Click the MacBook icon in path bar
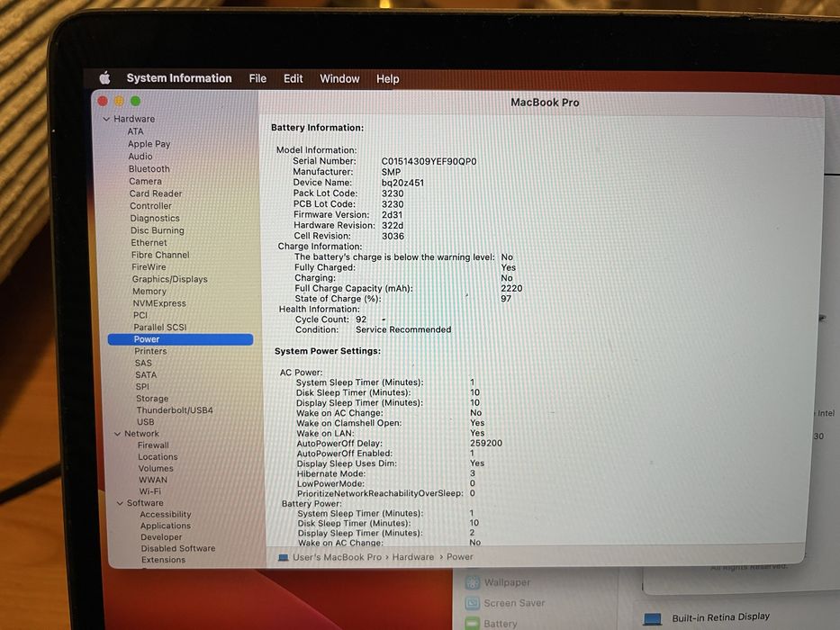The height and width of the screenshot is (630, 840). point(284,558)
